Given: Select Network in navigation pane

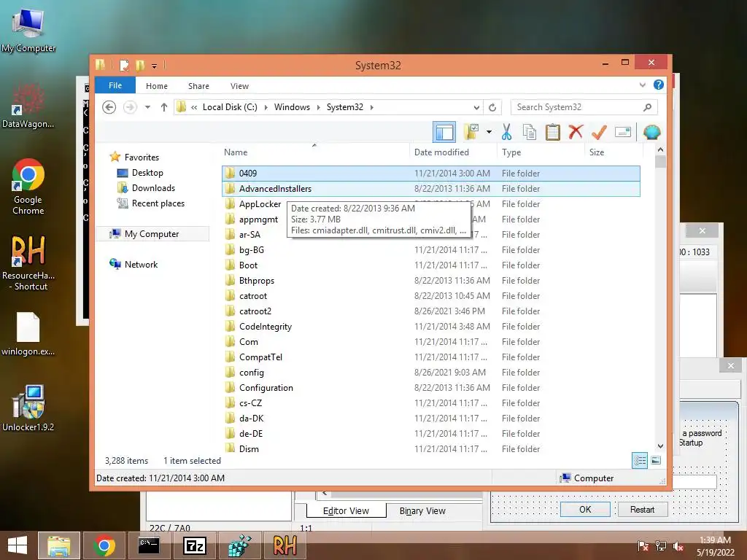Looking at the screenshot, I should pyautogui.click(x=141, y=264).
